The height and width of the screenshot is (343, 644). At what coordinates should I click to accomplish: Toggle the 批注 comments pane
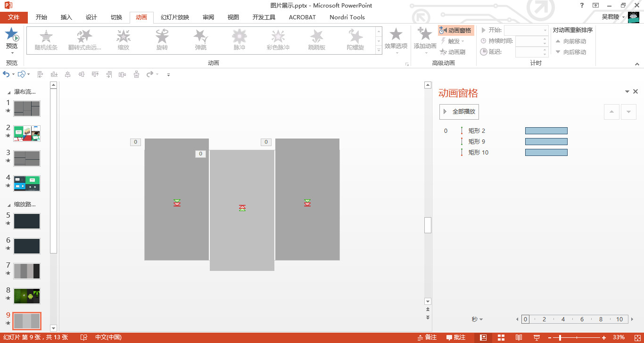pos(455,337)
